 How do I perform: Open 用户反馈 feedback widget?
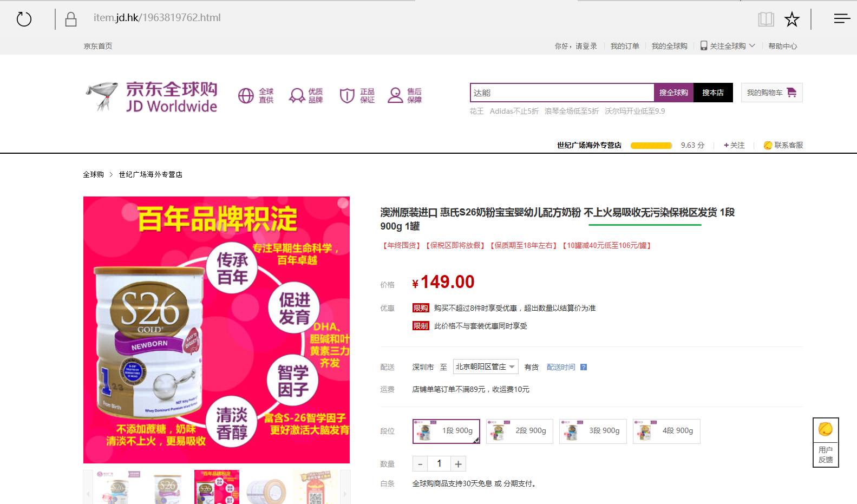point(826,442)
